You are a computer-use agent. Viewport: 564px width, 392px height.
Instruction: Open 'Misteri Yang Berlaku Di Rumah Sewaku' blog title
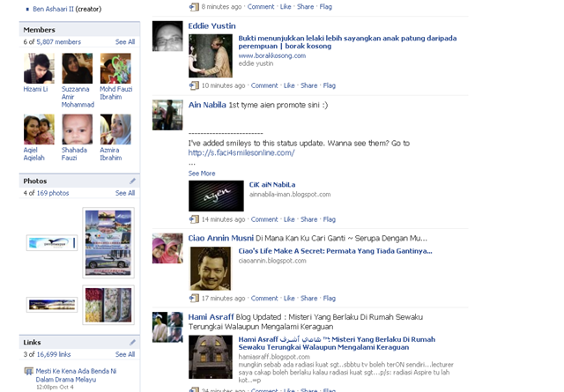click(x=337, y=344)
